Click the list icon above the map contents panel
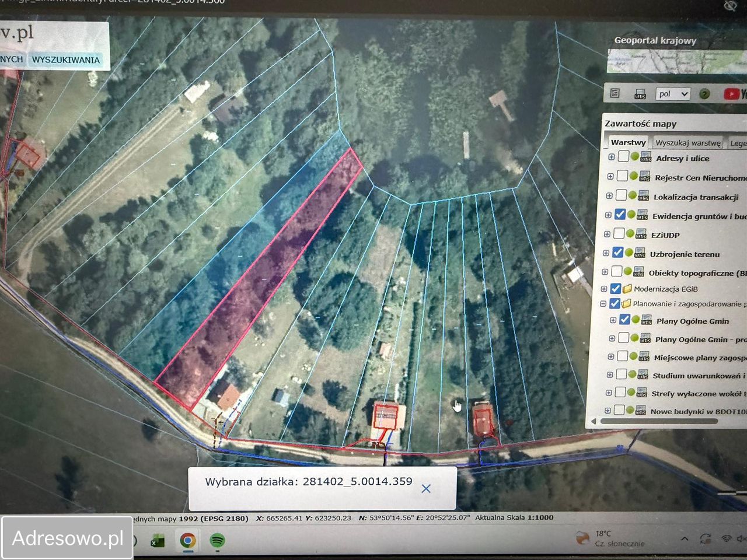The height and width of the screenshot is (560, 747). [615, 93]
